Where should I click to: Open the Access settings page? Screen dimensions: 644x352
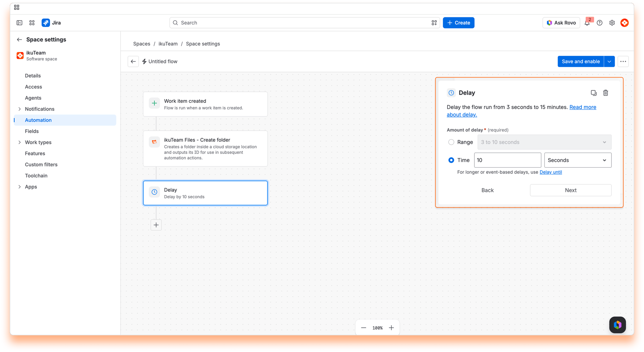point(65,87)
